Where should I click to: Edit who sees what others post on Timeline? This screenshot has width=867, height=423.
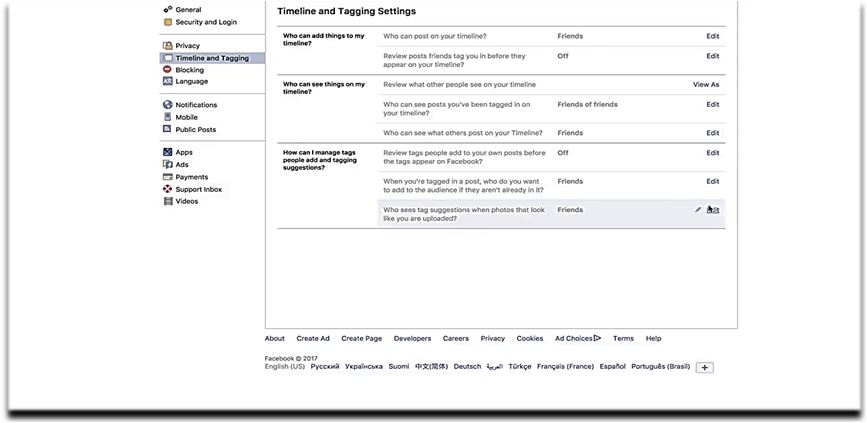(x=713, y=133)
